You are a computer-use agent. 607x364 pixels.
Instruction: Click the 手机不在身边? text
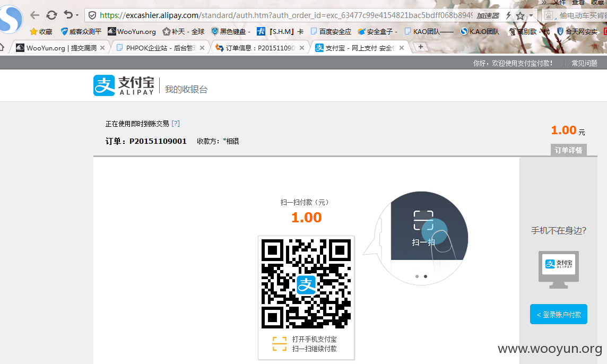tap(559, 231)
